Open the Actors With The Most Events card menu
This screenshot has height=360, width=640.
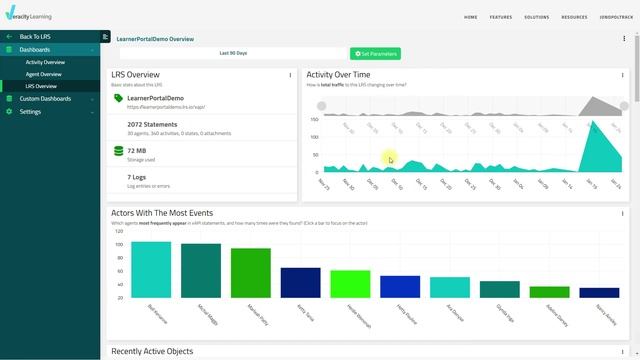(622, 213)
